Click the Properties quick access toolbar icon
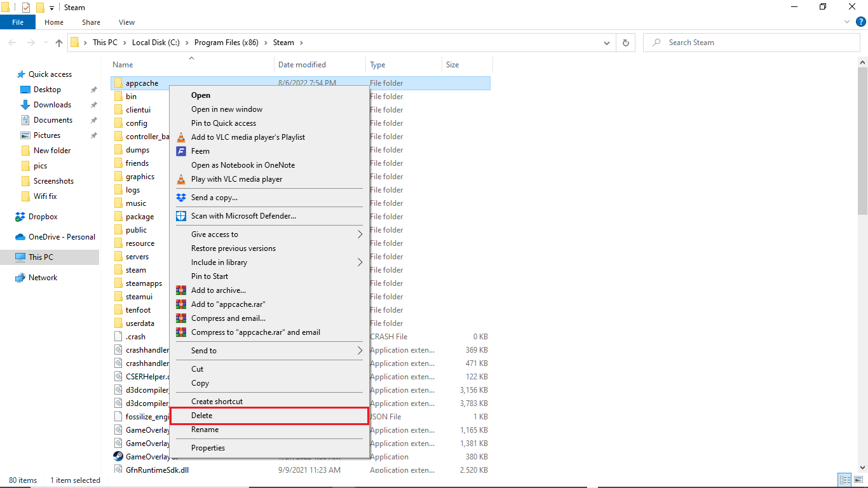Screen dimensions: 868x488 point(26,8)
